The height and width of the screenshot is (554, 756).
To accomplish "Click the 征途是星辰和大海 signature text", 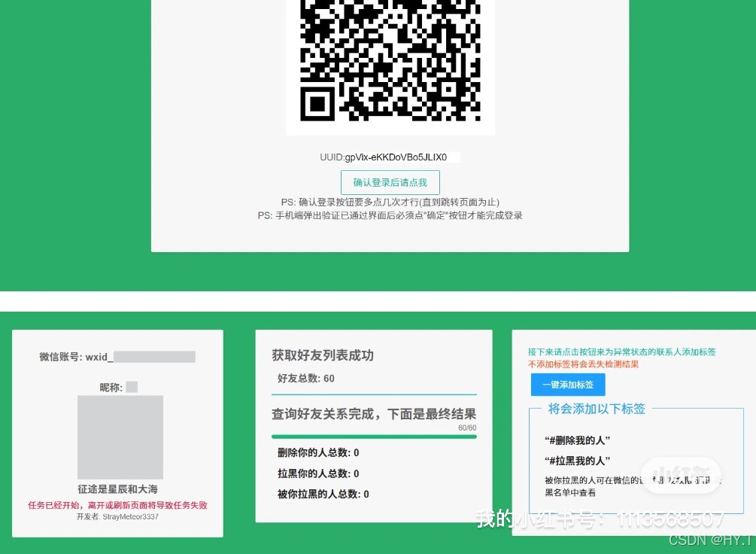I will (x=117, y=489).
